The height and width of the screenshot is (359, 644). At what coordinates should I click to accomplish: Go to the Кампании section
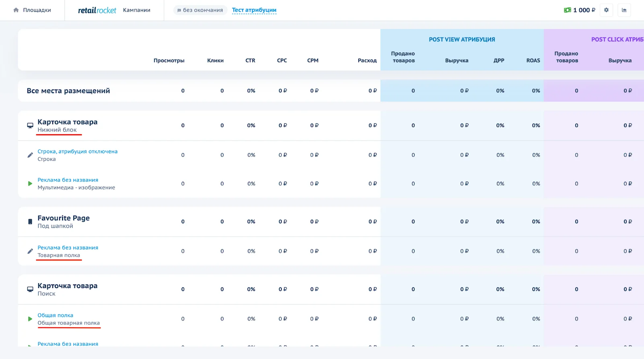[x=136, y=10]
